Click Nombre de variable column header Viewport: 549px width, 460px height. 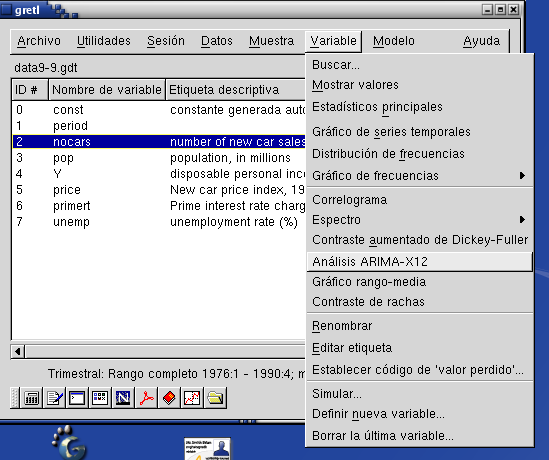107,90
